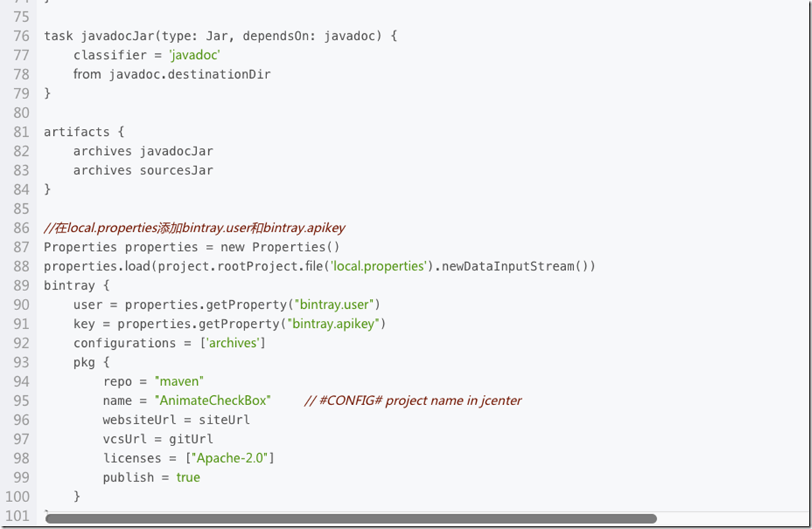This screenshot has width=812, height=529.
Task: Click the repo = "maven" line
Action: (153, 382)
